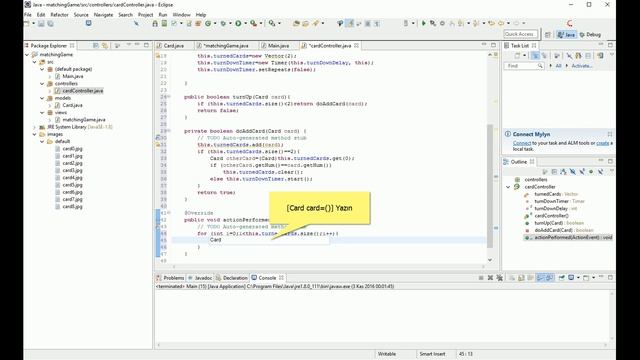The height and width of the screenshot is (360, 640).
Task: Open the Refactor menu
Action: [60, 15]
